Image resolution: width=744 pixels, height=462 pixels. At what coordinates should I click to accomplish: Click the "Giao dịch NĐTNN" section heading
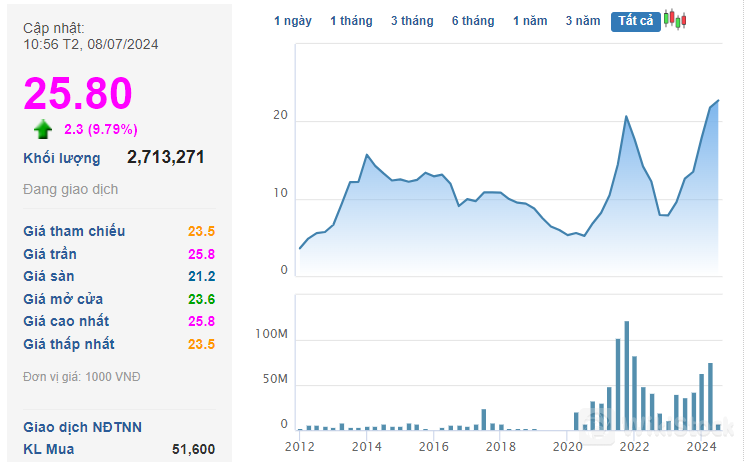(82, 427)
